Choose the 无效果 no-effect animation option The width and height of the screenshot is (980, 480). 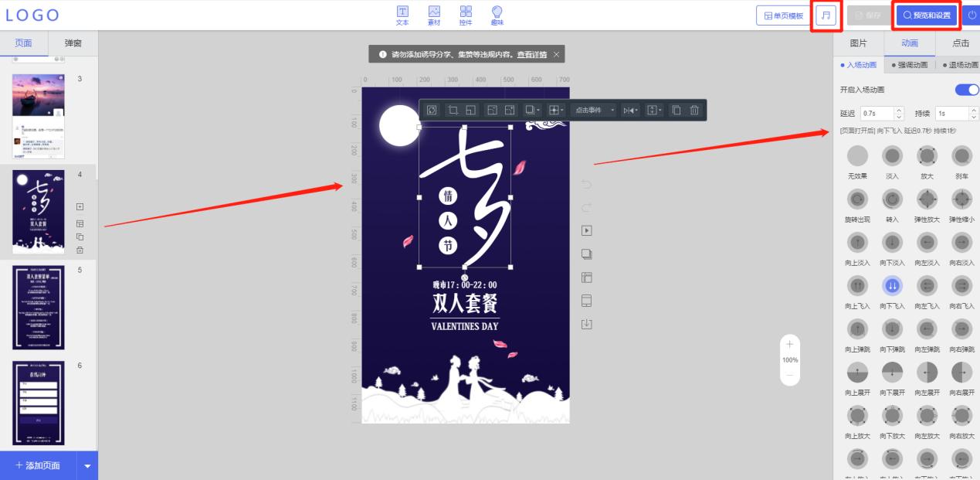pyautogui.click(x=857, y=155)
